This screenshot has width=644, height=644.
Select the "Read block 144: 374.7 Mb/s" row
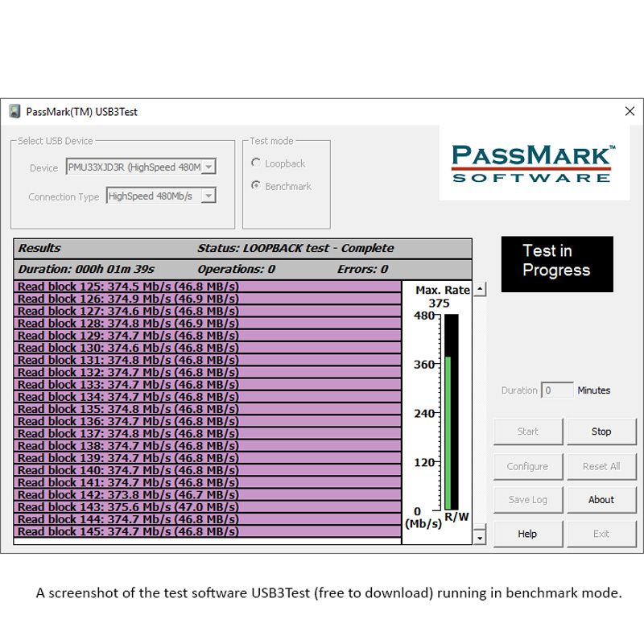[x=208, y=519]
